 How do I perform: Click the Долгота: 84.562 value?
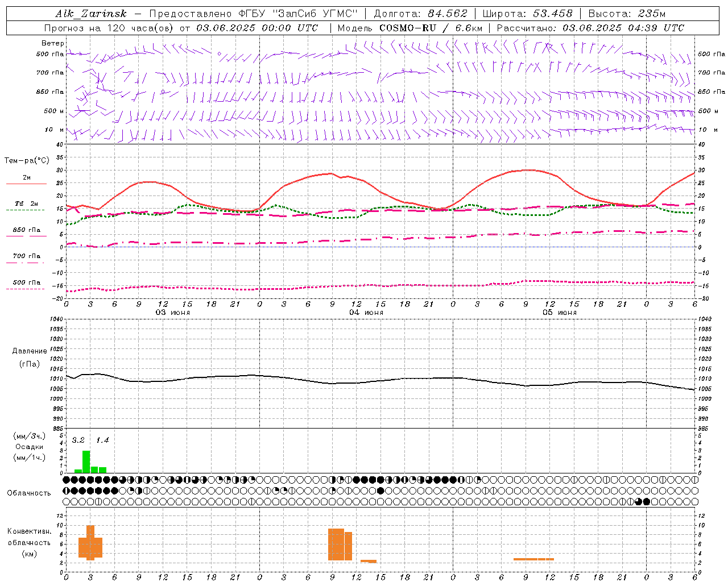(420, 14)
